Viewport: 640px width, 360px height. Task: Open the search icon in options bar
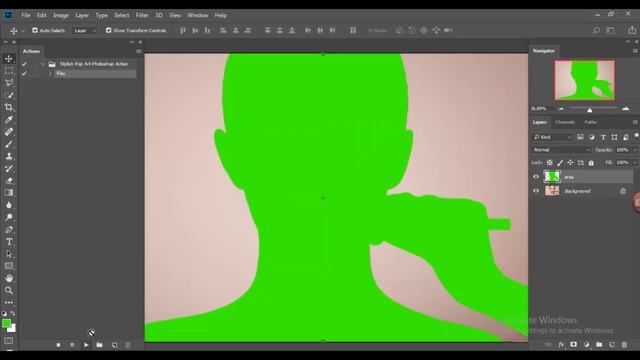click(596, 30)
